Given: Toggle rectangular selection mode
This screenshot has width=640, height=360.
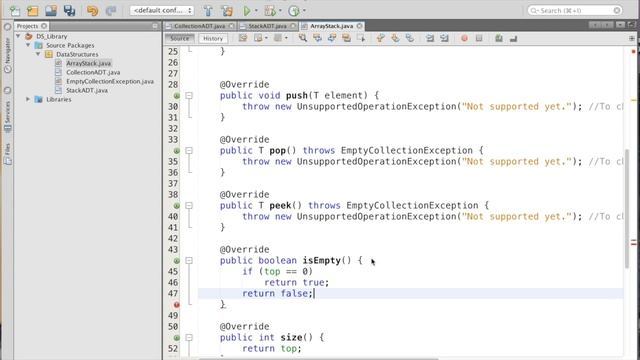Looking at the screenshot, I should click(361, 38).
